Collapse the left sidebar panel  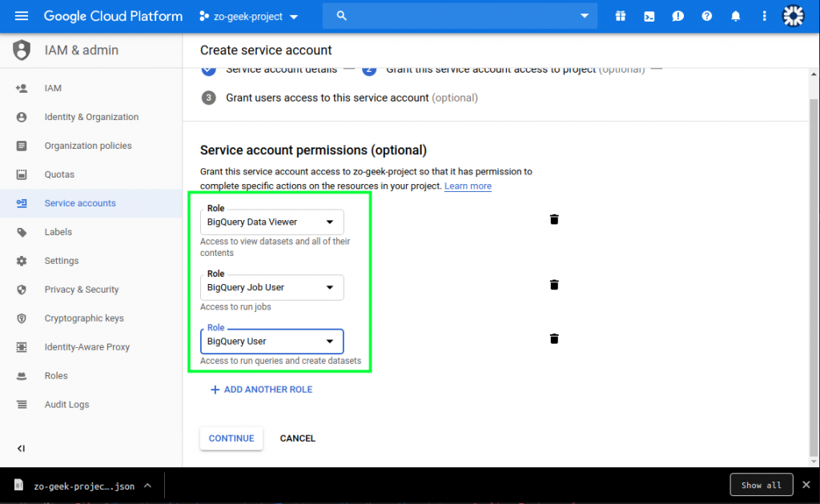21,448
